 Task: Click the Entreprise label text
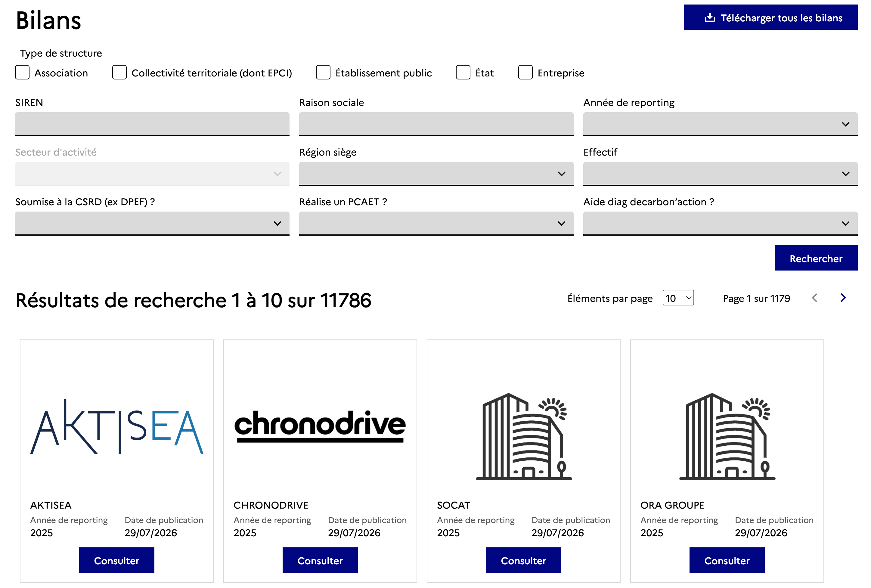[x=561, y=73]
